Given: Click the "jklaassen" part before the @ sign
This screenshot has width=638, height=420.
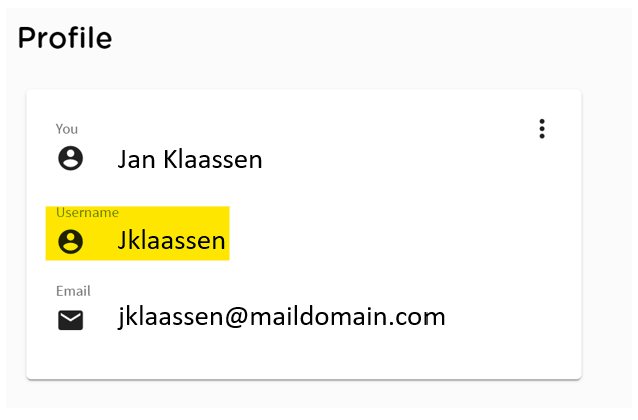Looking at the screenshot, I should 170,317.
